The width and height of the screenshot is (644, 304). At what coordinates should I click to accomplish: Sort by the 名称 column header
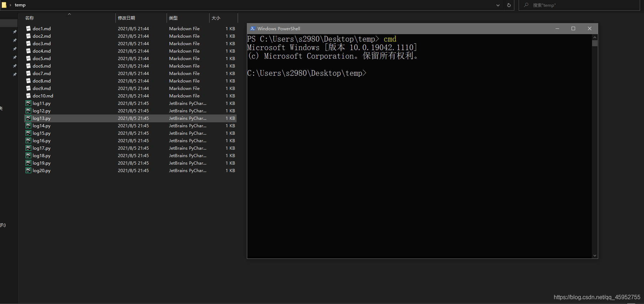click(x=29, y=18)
